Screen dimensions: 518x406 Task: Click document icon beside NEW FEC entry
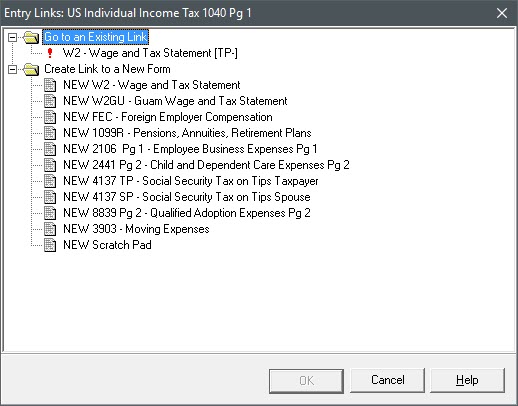[x=50, y=117]
